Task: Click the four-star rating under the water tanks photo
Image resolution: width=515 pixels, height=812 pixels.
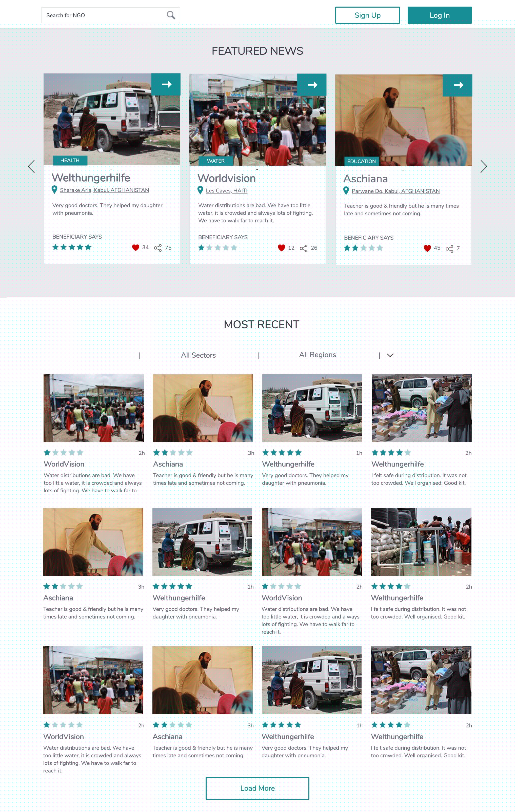Action: pyautogui.click(x=391, y=586)
